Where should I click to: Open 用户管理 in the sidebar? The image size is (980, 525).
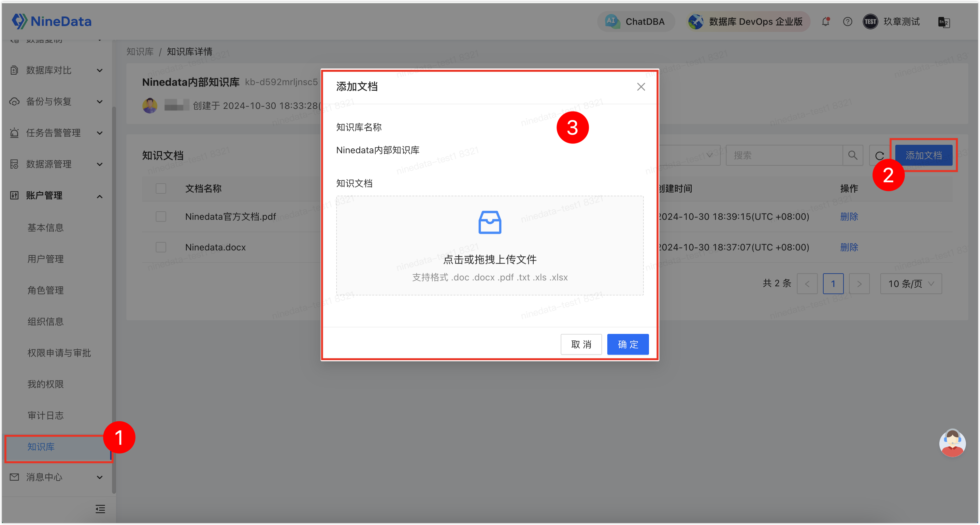(x=45, y=259)
